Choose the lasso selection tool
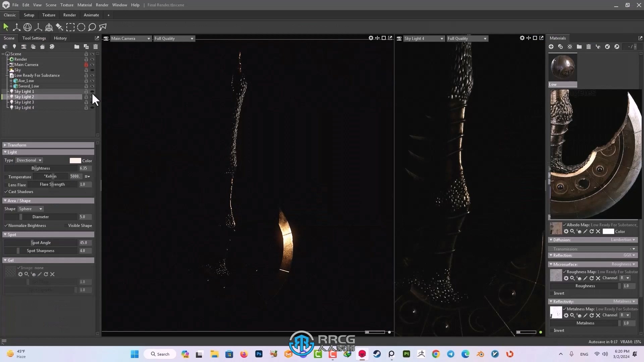This screenshot has height=362, width=644. [x=92, y=27]
